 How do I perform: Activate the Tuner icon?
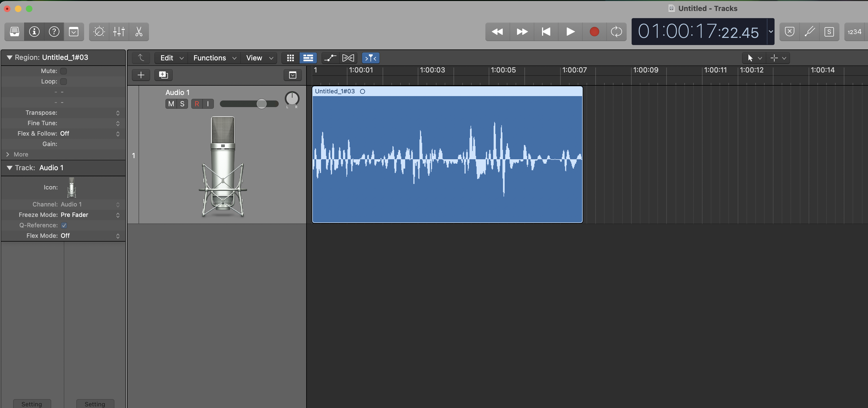tap(99, 31)
